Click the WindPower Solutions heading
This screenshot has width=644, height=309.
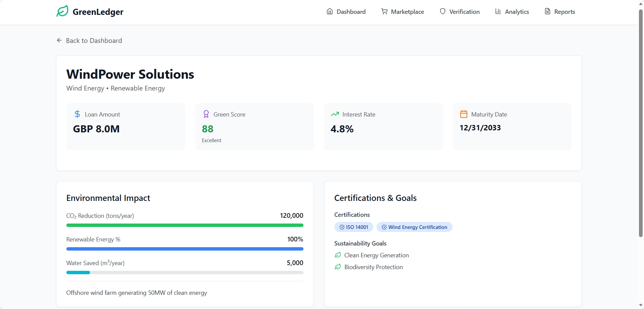tap(130, 74)
